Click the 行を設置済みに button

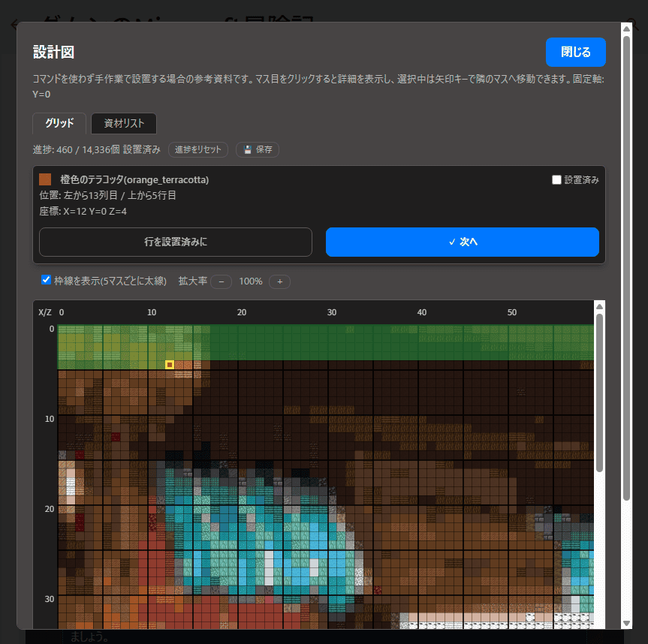click(176, 242)
